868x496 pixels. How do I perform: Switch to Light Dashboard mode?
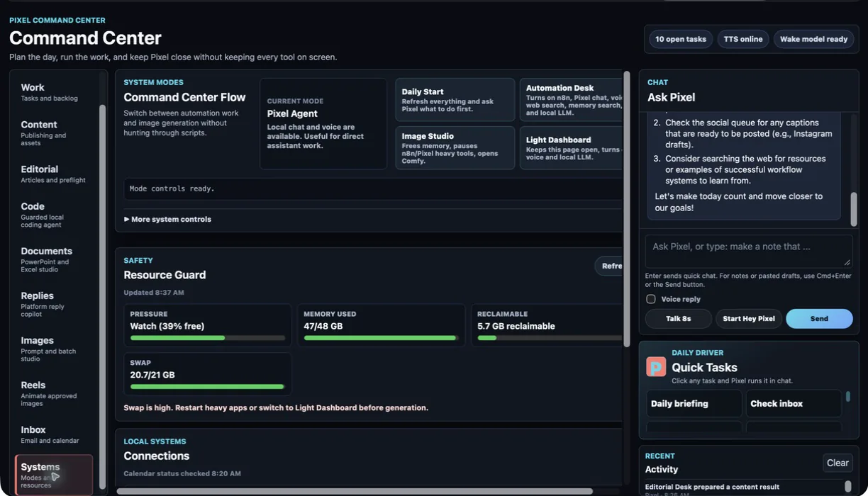(572, 147)
